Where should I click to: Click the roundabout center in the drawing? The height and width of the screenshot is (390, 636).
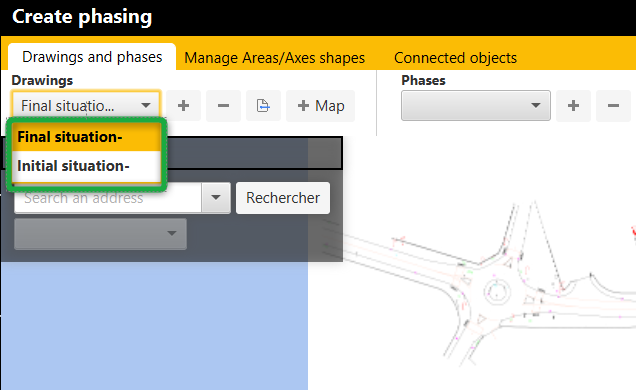(x=495, y=291)
